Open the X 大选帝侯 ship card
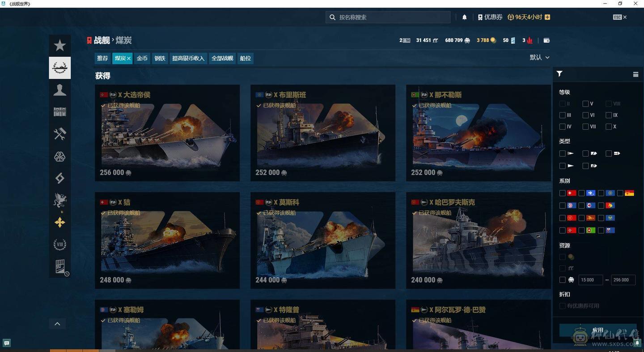Viewport: 644px width, 352px height. coord(167,133)
